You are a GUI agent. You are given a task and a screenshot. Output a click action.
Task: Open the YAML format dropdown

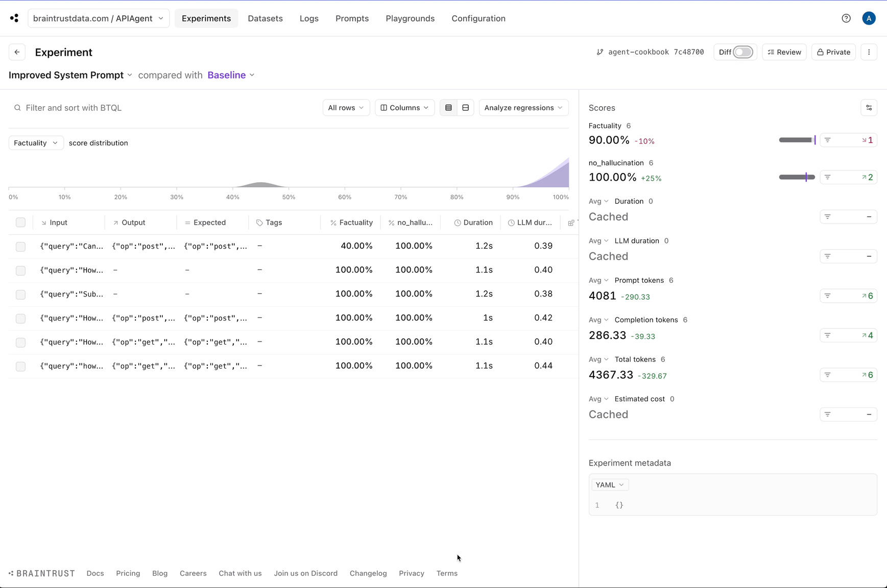(x=610, y=485)
